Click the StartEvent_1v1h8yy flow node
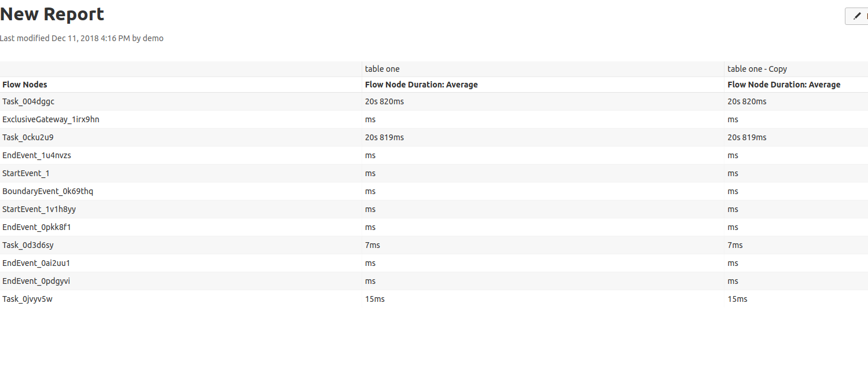Screen dimensions: 868x376 point(39,209)
